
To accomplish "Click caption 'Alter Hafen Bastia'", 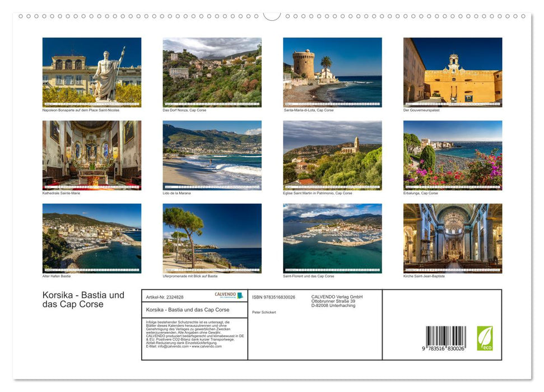I will [56, 276].
